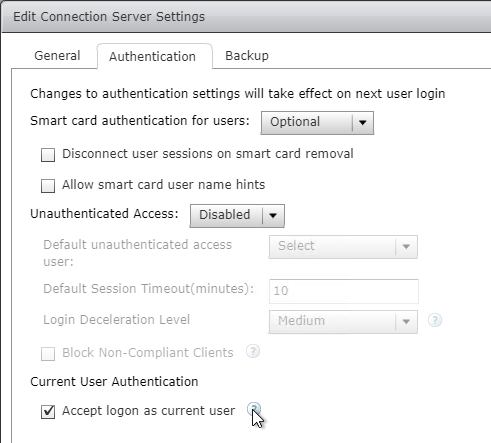
Task: Open the Optional smart card authentication dropdown
Action: pyautogui.click(x=317, y=123)
